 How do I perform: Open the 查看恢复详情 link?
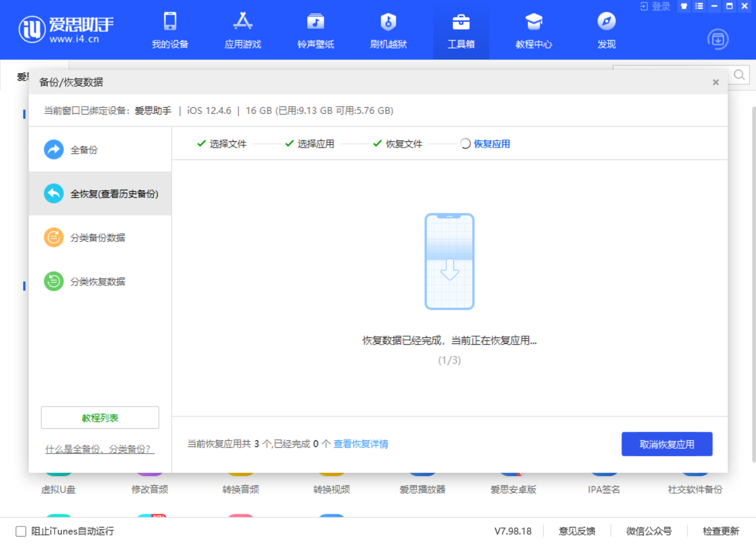tap(360, 444)
